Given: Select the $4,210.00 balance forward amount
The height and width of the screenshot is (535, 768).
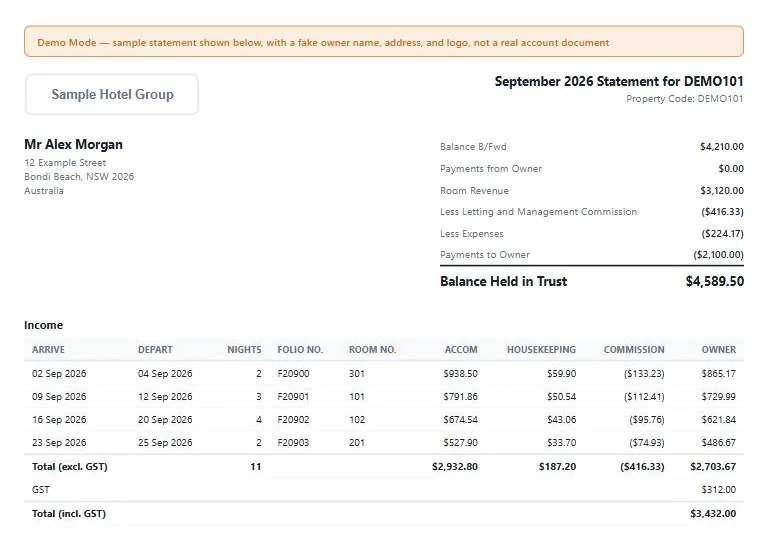Looking at the screenshot, I should 721,146.
